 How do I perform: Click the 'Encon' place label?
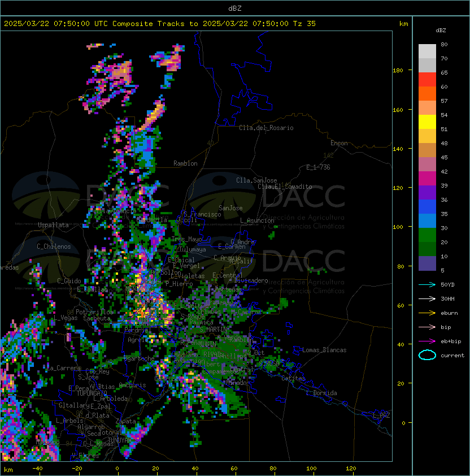pyautogui.click(x=339, y=143)
